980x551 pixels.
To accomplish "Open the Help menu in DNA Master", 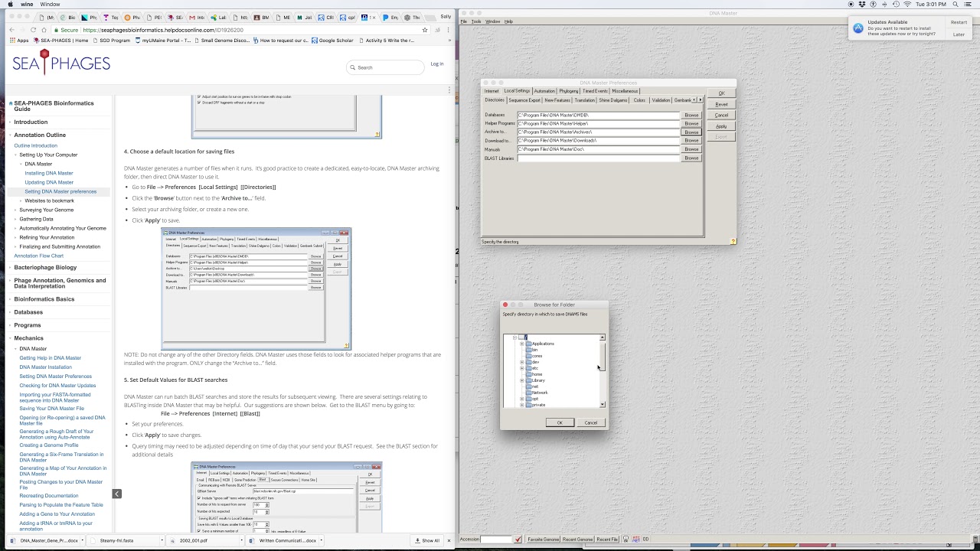I will [x=508, y=21].
